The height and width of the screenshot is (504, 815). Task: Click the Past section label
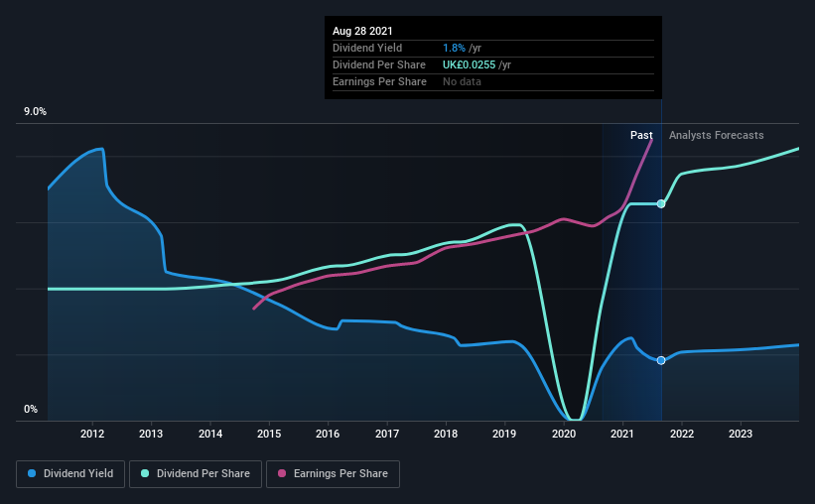click(x=641, y=135)
